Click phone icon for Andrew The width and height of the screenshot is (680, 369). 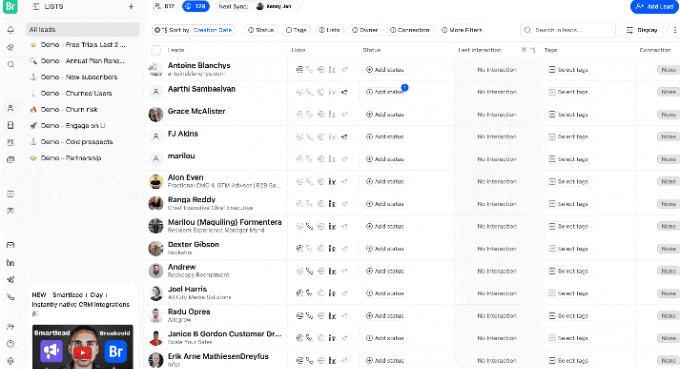click(x=309, y=271)
